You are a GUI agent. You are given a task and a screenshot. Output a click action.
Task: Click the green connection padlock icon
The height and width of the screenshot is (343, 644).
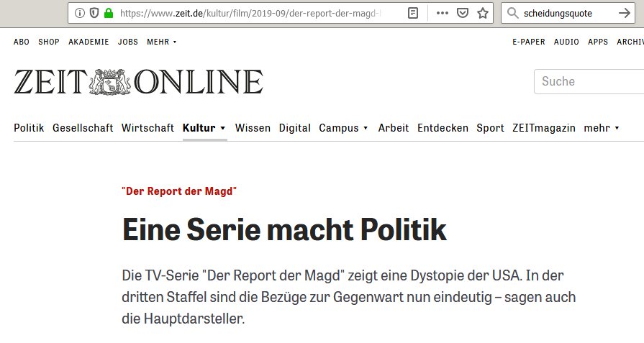pyautogui.click(x=108, y=13)
